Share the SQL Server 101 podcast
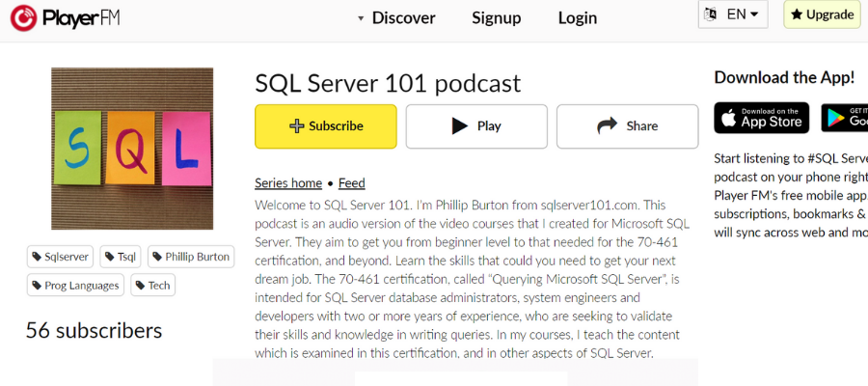Image resolution: width=868 pixels, height=386 pixels. coord(627,126)
